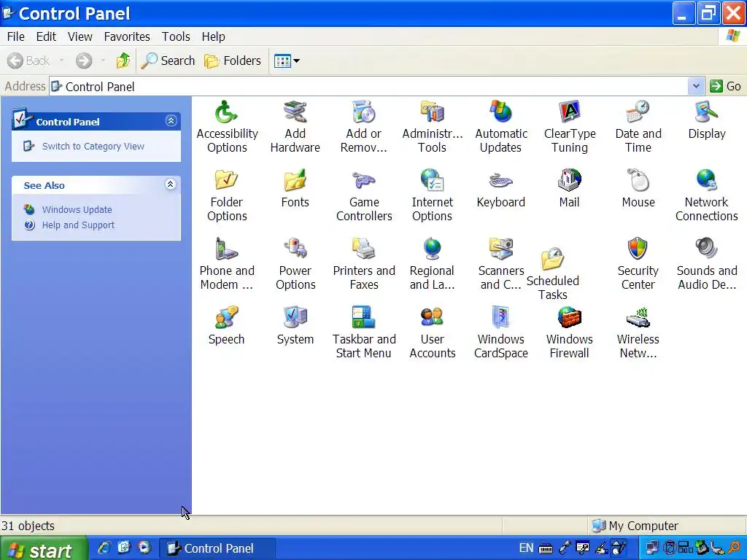The width and height of the screenshot is (747, 560).
Task: Open the Views button dropdown
Action: pos(296,61)
